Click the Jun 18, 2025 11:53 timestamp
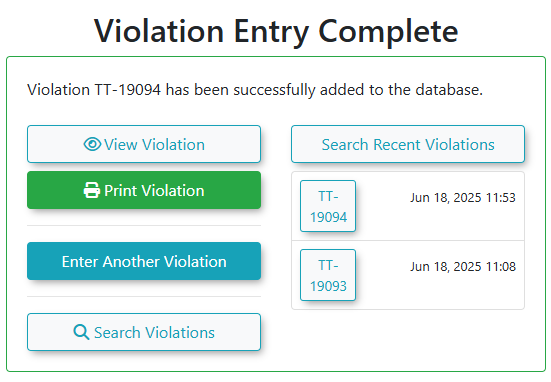The image size is (551, 382). click(463, 198)
